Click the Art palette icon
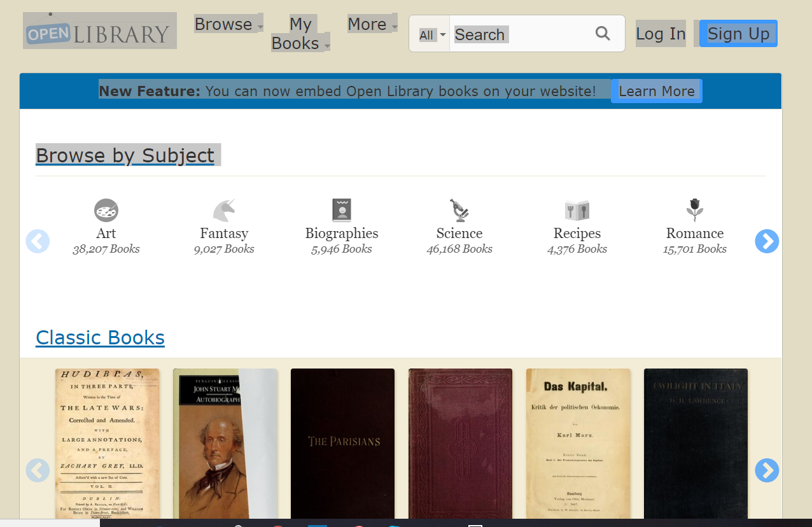This screenshot has height=527, width=812. pos(106,210)
